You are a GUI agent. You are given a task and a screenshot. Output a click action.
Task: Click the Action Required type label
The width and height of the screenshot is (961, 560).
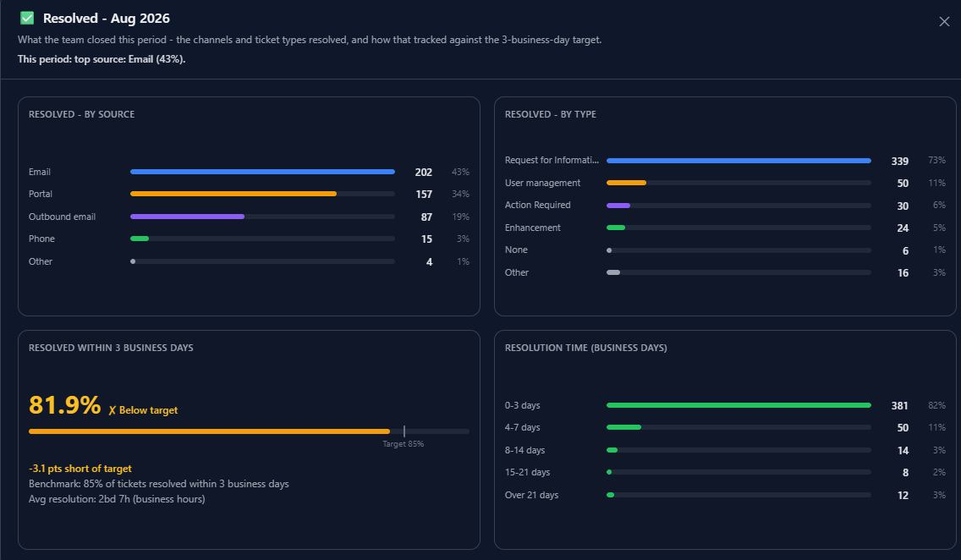[537, 206]
